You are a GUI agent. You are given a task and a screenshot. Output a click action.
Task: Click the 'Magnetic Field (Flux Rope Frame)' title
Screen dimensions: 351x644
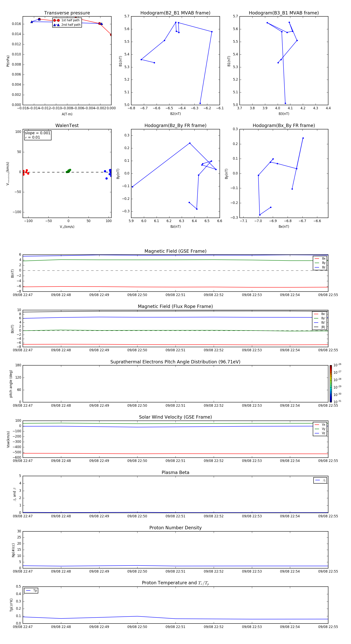coord(175,307)
